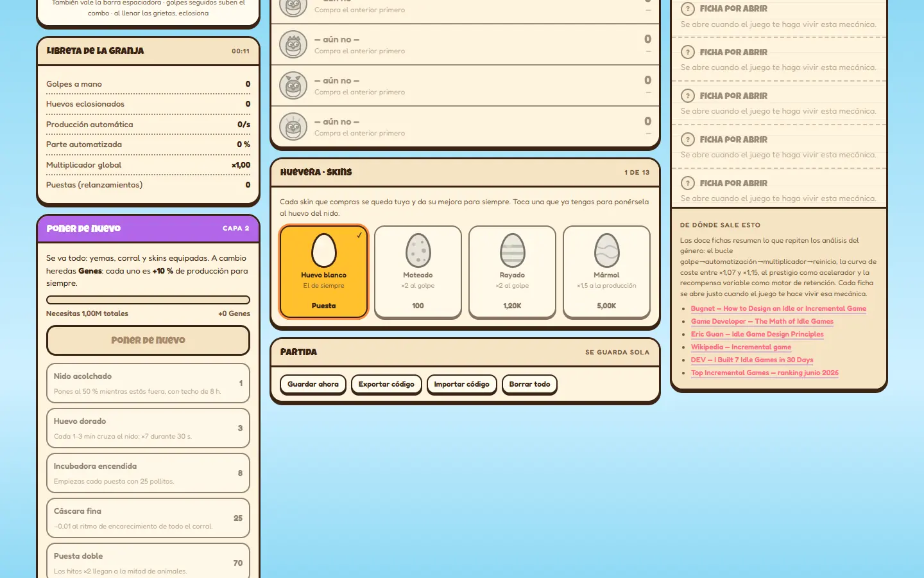Click the Producción automática stat label

tap(90, 125)
